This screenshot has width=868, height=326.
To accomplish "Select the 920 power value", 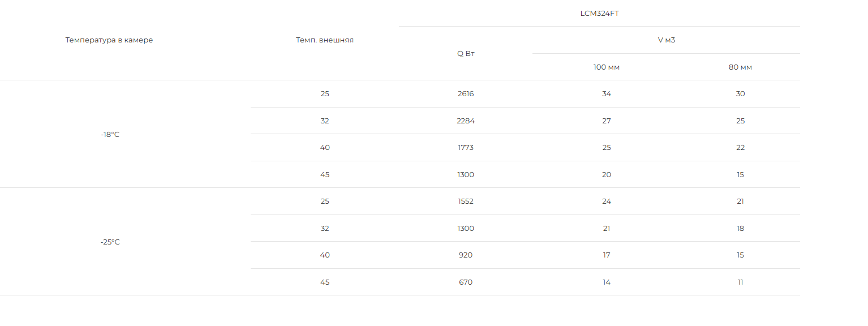I will click(466, 255).
